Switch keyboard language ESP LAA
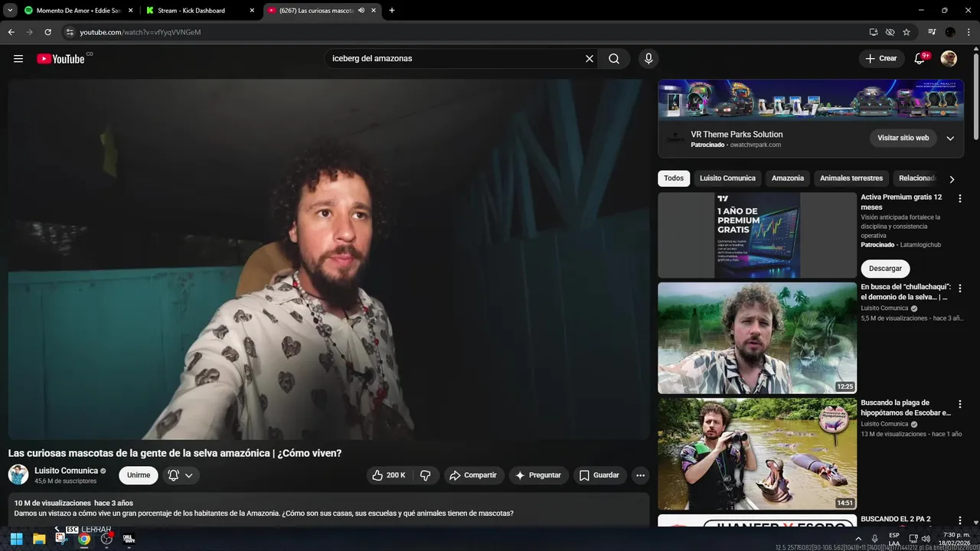 894,539
